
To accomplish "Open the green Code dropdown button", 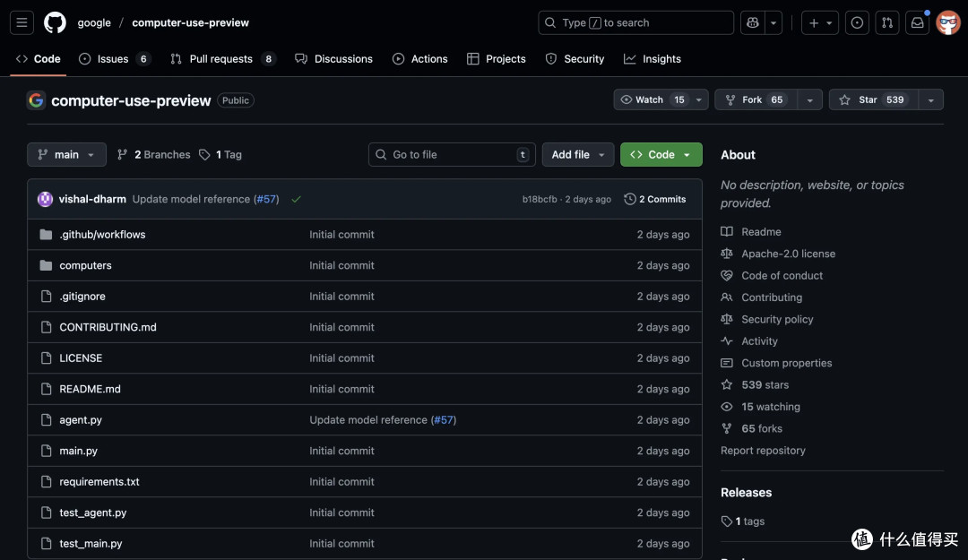I will click(x=661, y=155).
